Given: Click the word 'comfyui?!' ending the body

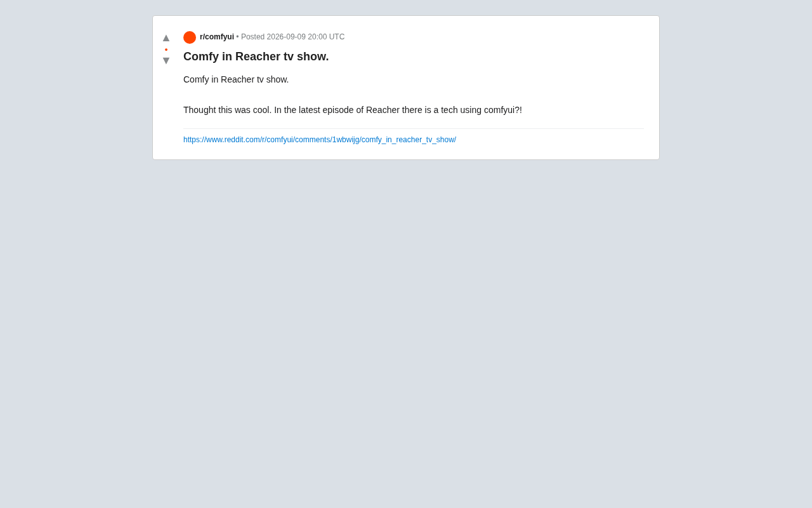Looking at the screenshot, I should (x=503, y=110).
